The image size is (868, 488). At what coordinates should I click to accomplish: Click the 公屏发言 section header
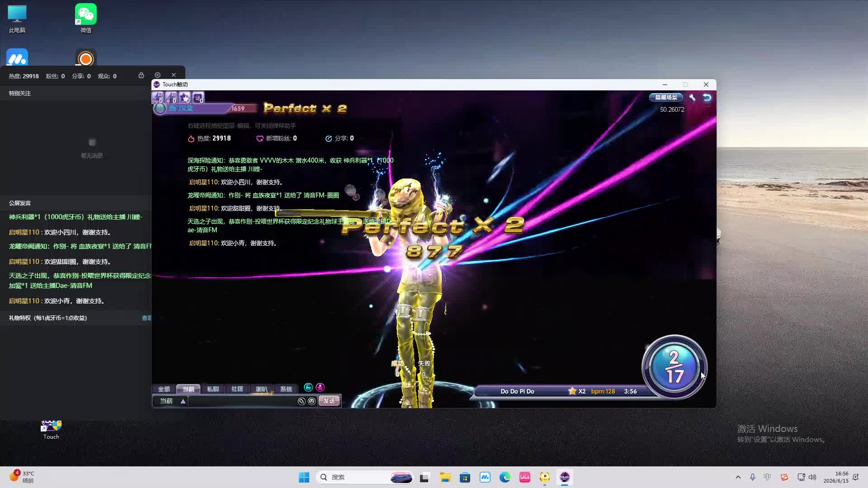20,203
